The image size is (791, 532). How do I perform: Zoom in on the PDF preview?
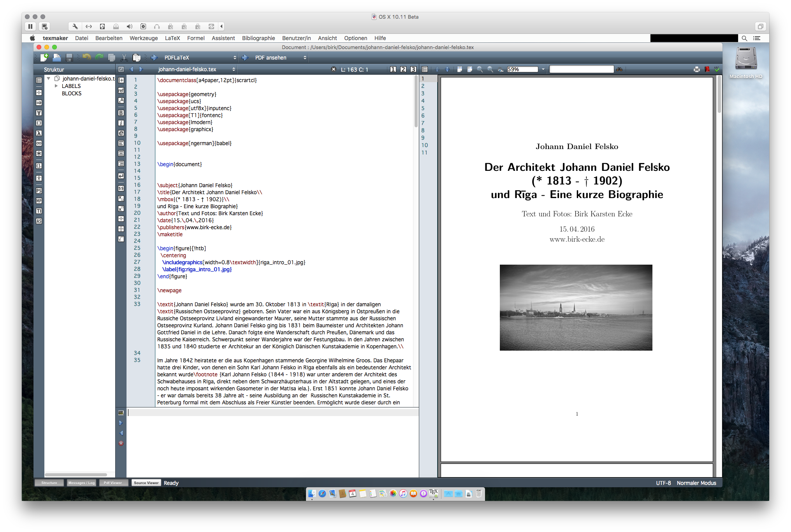tap(480, 69)
